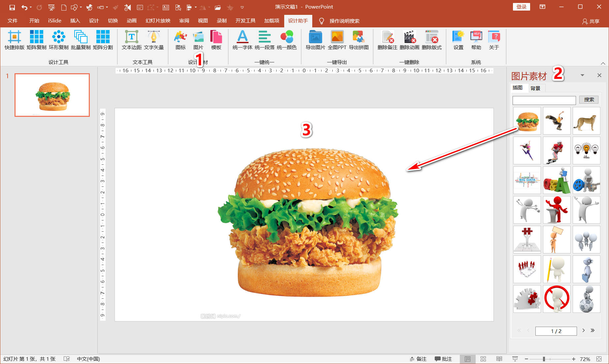
Task: Save the presentation from quick access toolbar
Action: pos(12,7)
